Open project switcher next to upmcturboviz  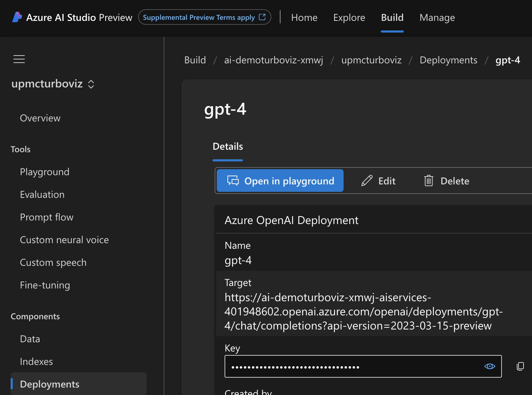point(91,84)
